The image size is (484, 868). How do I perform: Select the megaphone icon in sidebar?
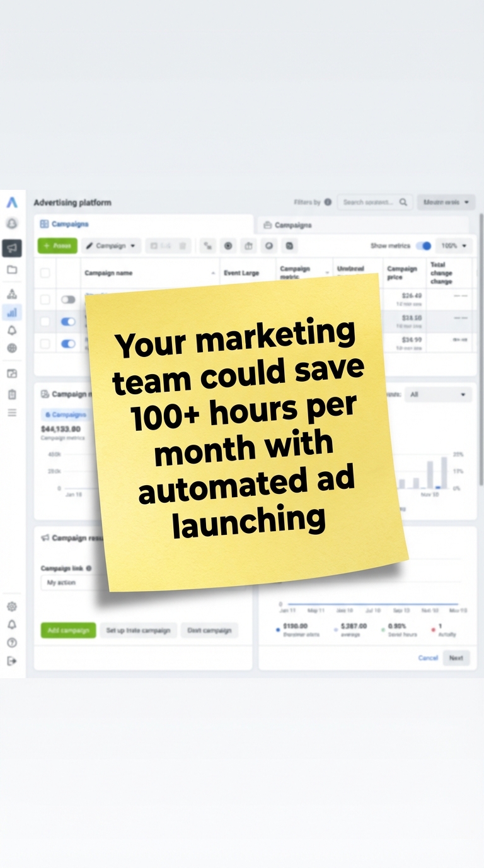click(12, 248)
